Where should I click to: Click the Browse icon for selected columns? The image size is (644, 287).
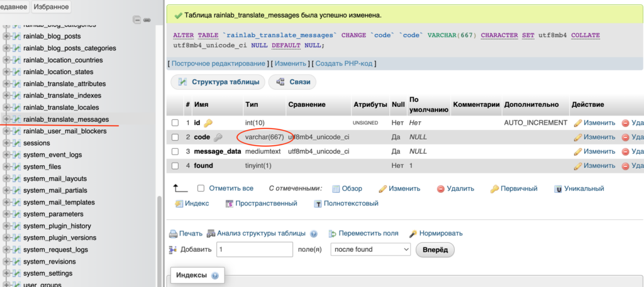[x=336, y=188]
